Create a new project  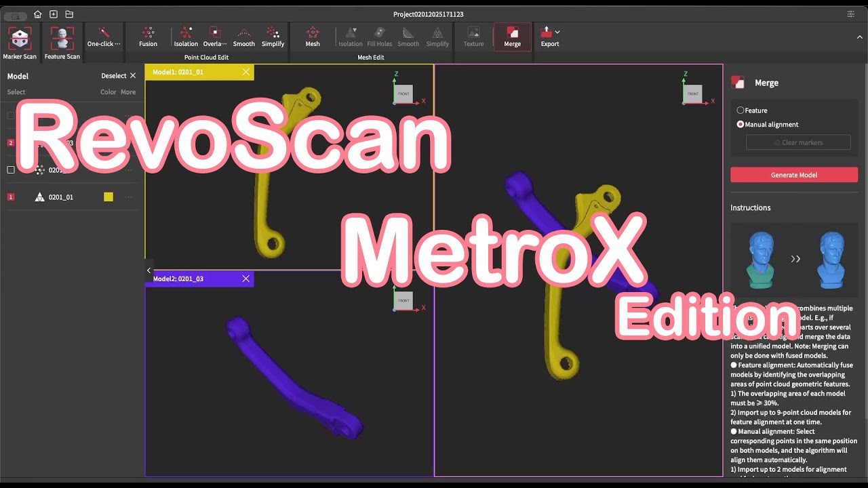(54, 14)
